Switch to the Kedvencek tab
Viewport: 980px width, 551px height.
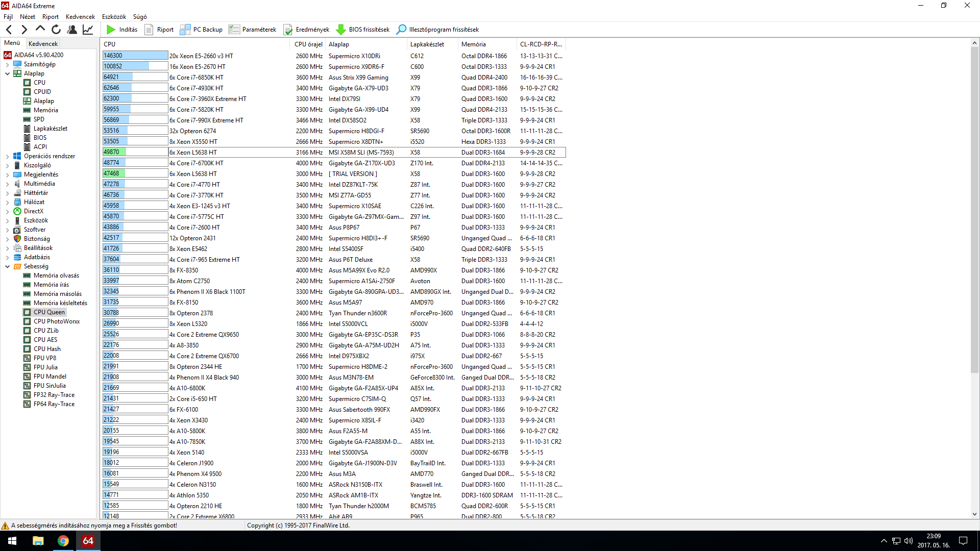(43, 44)
